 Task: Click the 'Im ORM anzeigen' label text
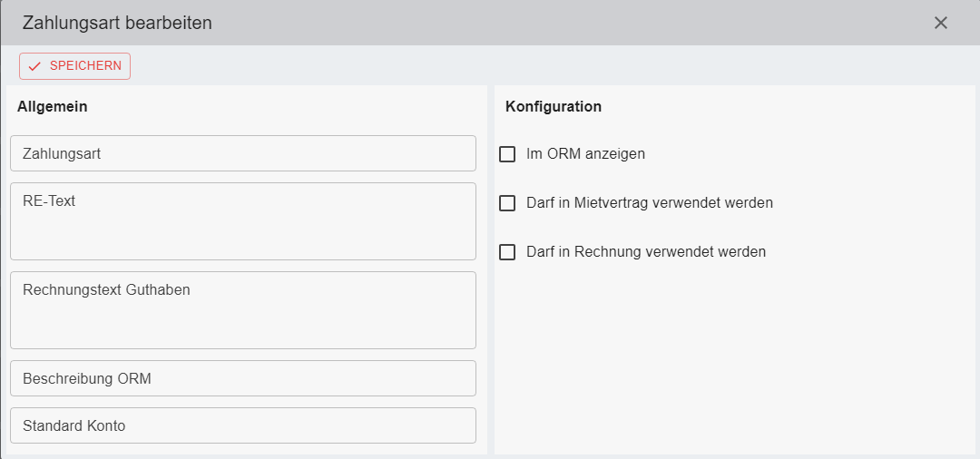click(585, 154)
